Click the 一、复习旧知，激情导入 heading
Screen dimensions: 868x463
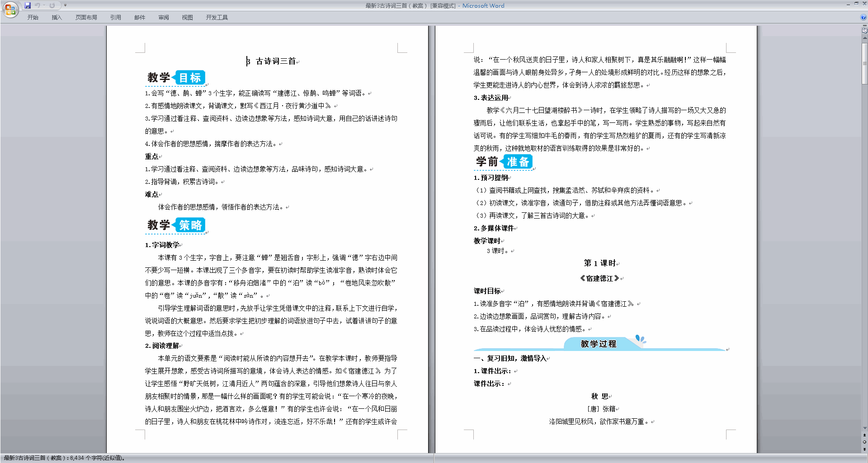tap(510, 359)
